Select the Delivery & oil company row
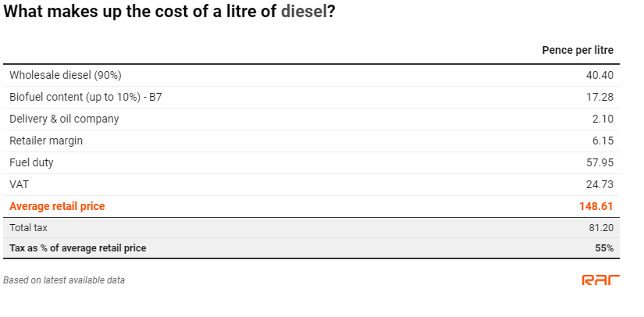This screenshot has height=317, width=644. click(311, 119)
